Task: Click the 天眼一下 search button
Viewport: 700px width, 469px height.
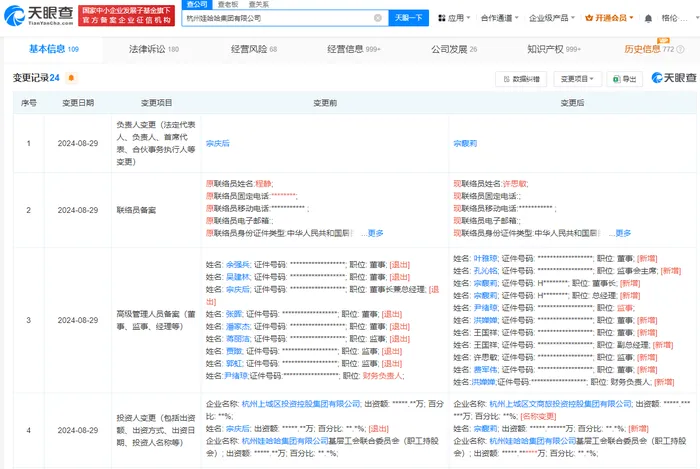Action: (x=408, y=18)
